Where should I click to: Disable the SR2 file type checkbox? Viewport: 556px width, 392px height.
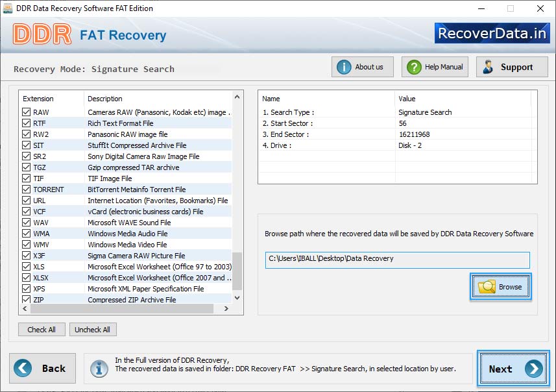coord(26,156)
